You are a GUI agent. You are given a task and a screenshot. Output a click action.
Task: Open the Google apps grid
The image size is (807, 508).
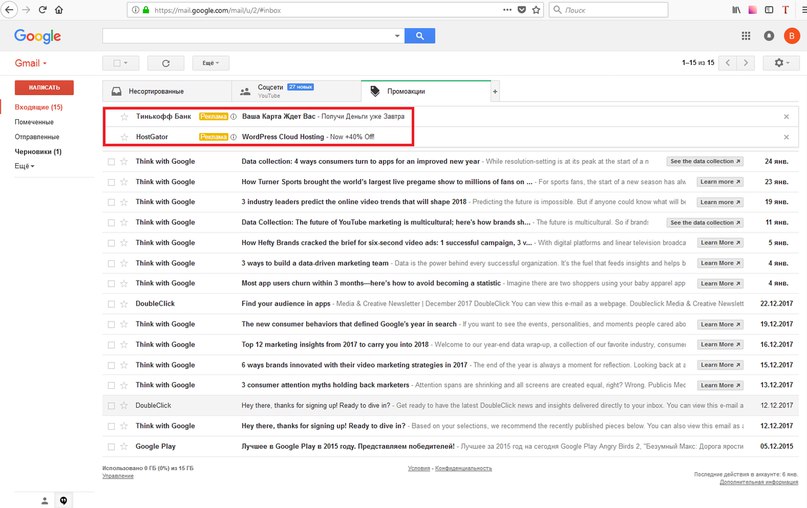pyautogui.click(x=746, y=36)
